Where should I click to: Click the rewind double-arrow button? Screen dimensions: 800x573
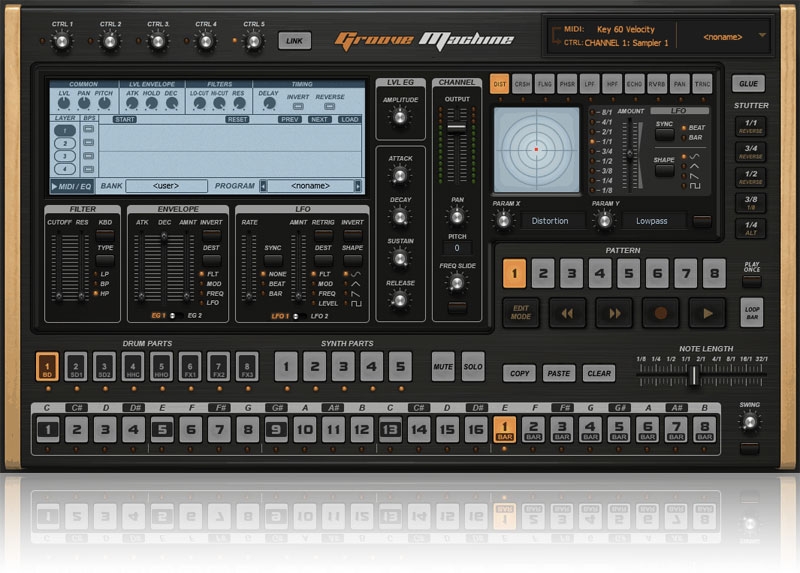tap(567, 313)
